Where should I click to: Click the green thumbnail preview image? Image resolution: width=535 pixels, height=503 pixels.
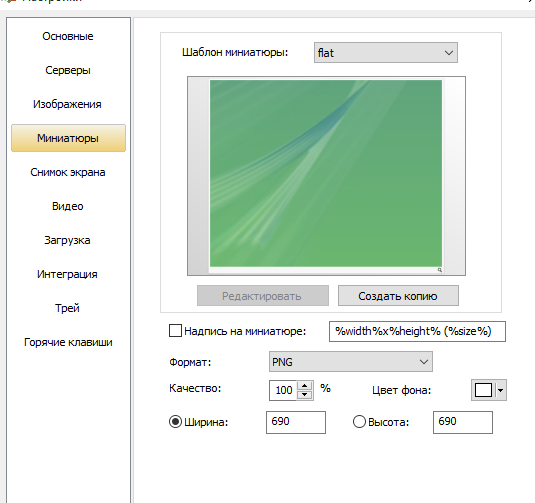pos(326,173)
